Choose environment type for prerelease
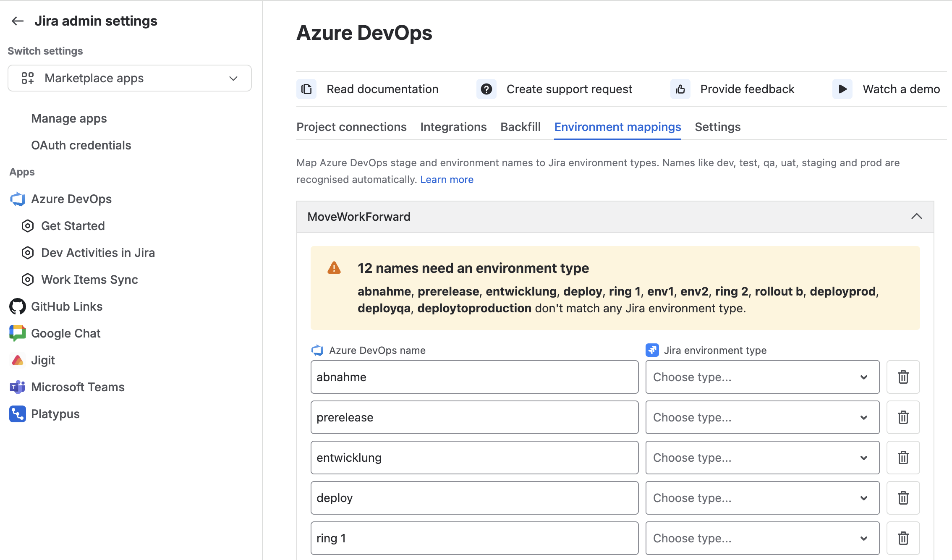 (x=762, y=417)
